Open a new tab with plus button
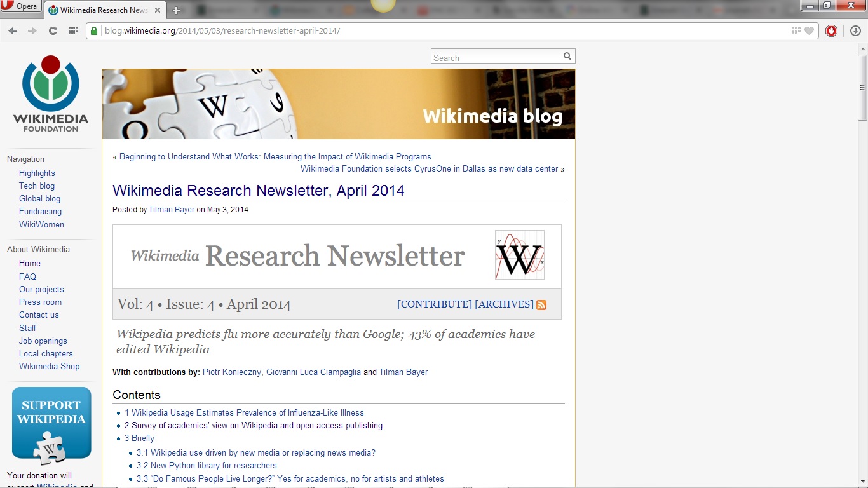The image size is (868, 488). point(177,10)
